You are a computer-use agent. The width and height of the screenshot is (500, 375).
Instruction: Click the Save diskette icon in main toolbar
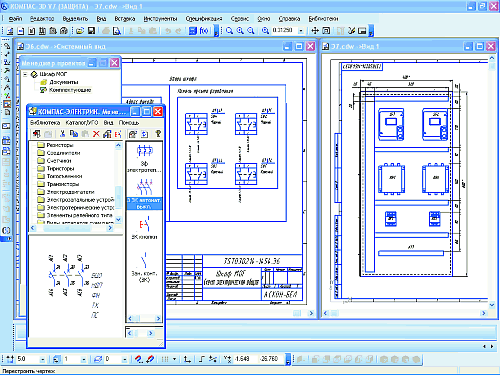point(91,31)
